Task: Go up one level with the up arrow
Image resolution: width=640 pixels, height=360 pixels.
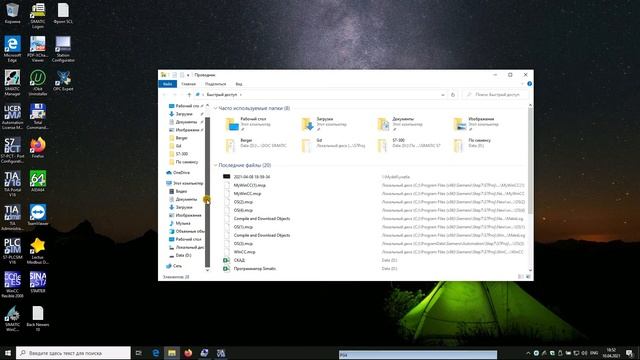Action: pos(189,95)
